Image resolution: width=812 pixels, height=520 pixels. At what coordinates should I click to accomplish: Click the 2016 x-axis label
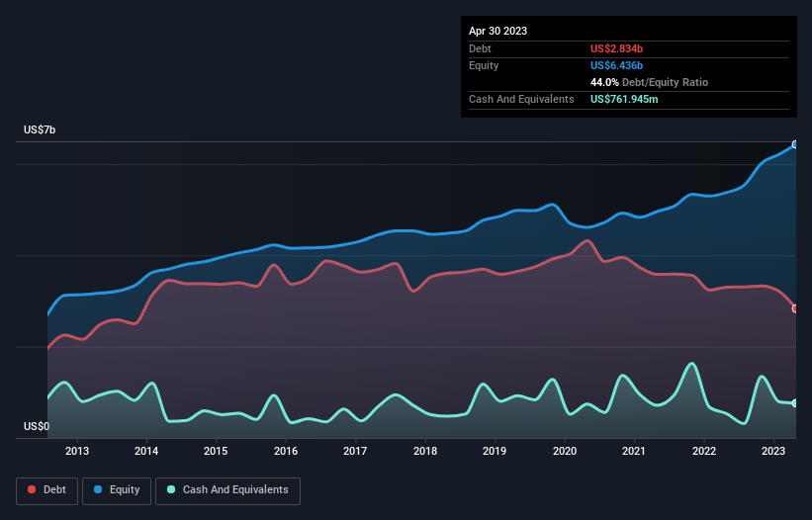pyautogui.click(x=286, y=451)
